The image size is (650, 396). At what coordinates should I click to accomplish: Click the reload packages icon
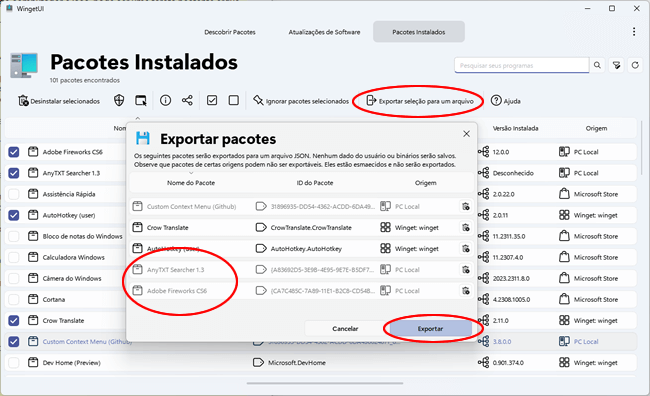tap(635, 65)
